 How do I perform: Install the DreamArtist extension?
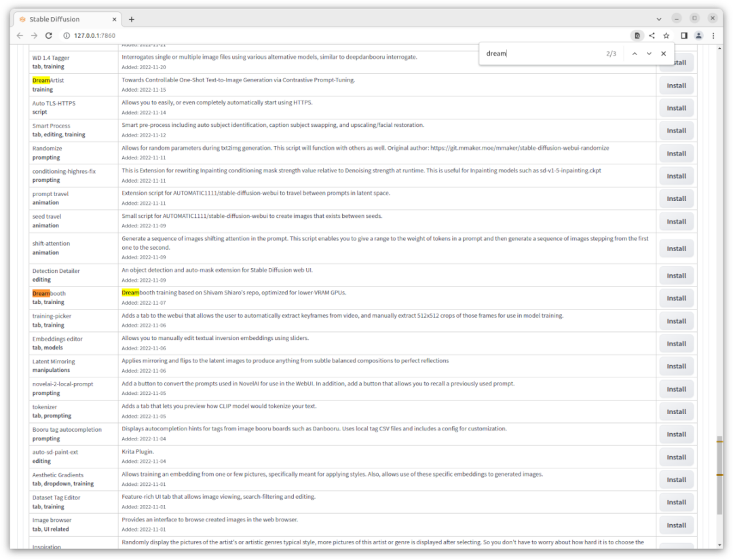pyautogui.click(x=676, y=86)
